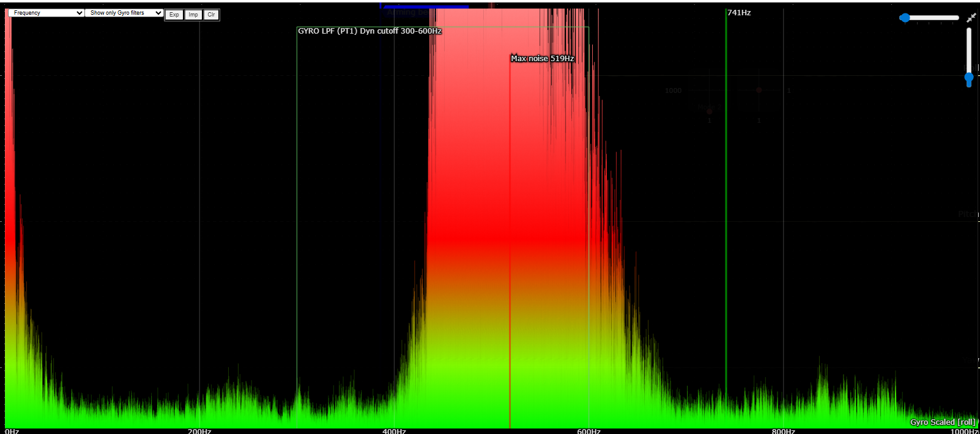
Task: Click the Max noise 519Hz marker label
Action: pyautogui.click(x=542, y=59)
